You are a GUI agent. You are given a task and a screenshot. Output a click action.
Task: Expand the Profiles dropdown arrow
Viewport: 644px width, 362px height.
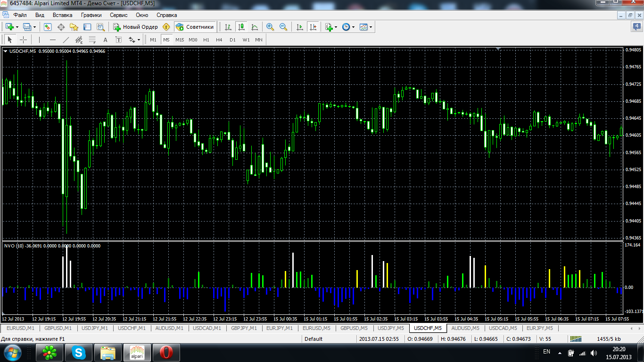pos(34,27)
